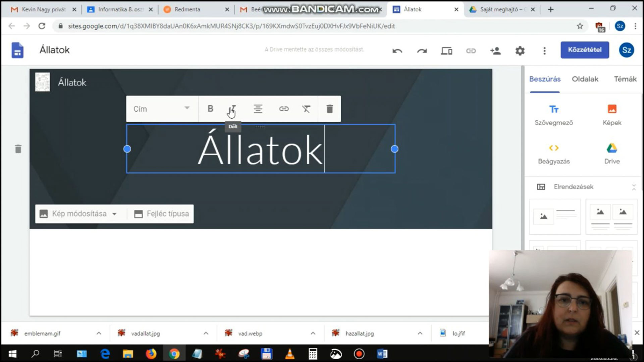The height and width of the screenshot is (362, 644).
Task: Toggle bold formatting in text toolbar
Action: pyautogui.click(x=210, y=109)
